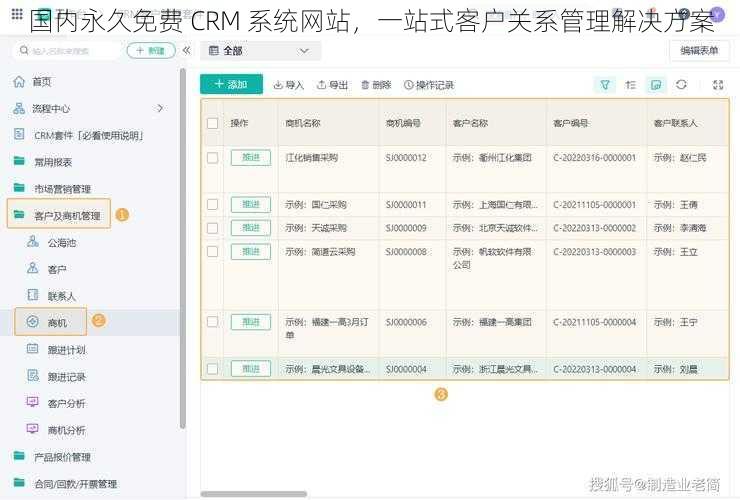The image size is (740, 500).
Task: Check the row SJ0000004 checkbox
Action: [212, 369]
